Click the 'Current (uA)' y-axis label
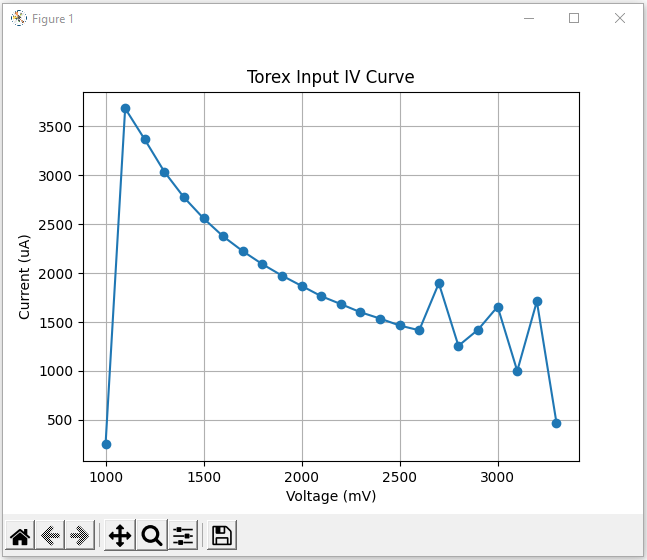 click(24, 277)
